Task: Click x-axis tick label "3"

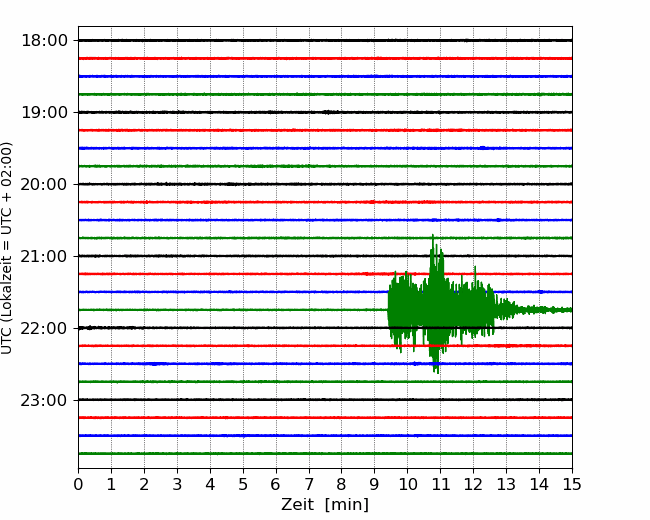Action: [177, 484]
